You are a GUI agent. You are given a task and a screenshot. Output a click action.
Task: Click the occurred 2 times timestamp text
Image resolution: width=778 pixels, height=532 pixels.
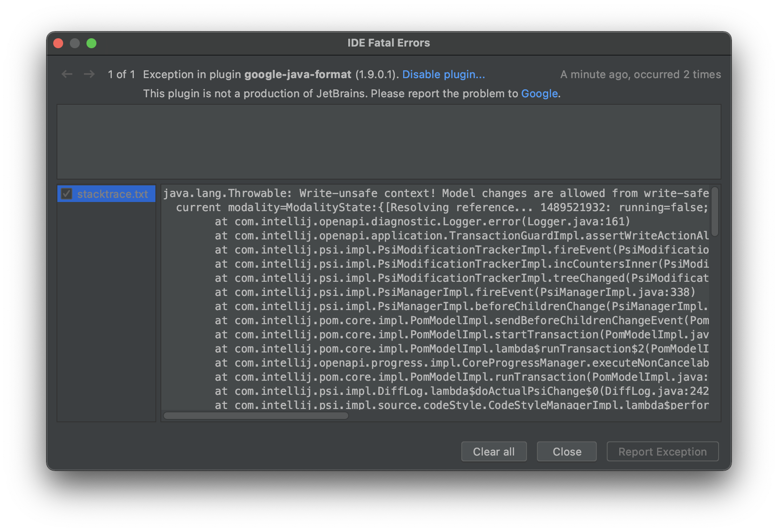pos(640,74)
